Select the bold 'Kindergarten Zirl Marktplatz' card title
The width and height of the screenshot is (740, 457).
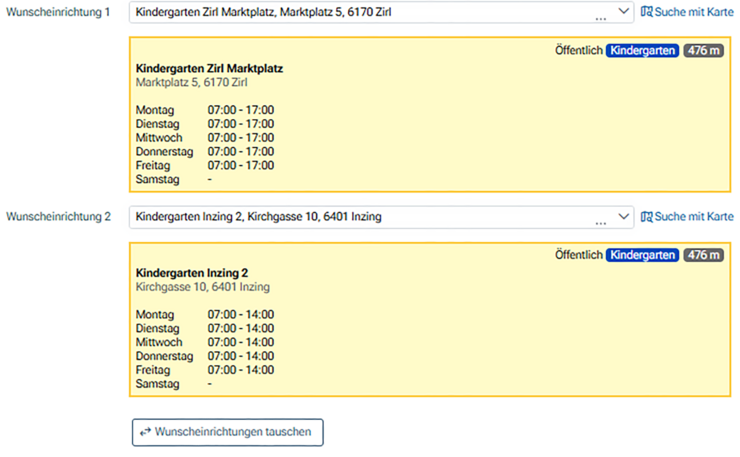(x=209, y=68)
